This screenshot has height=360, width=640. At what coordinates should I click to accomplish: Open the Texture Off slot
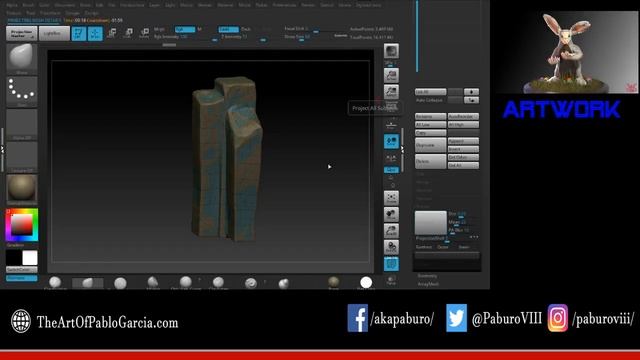pyautogui.click(x=22, y=157)
